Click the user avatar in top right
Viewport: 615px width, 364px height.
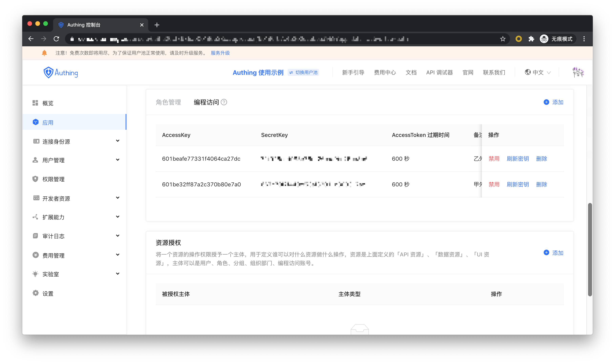click(578, 72)
